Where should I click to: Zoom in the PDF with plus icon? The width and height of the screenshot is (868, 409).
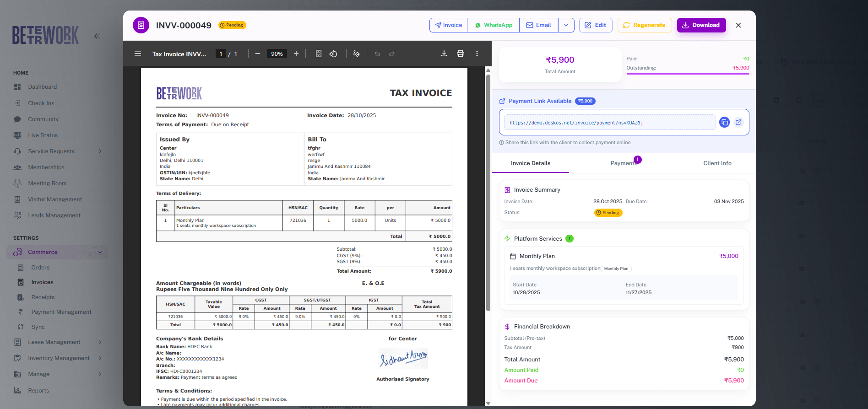tap(296, 54)
